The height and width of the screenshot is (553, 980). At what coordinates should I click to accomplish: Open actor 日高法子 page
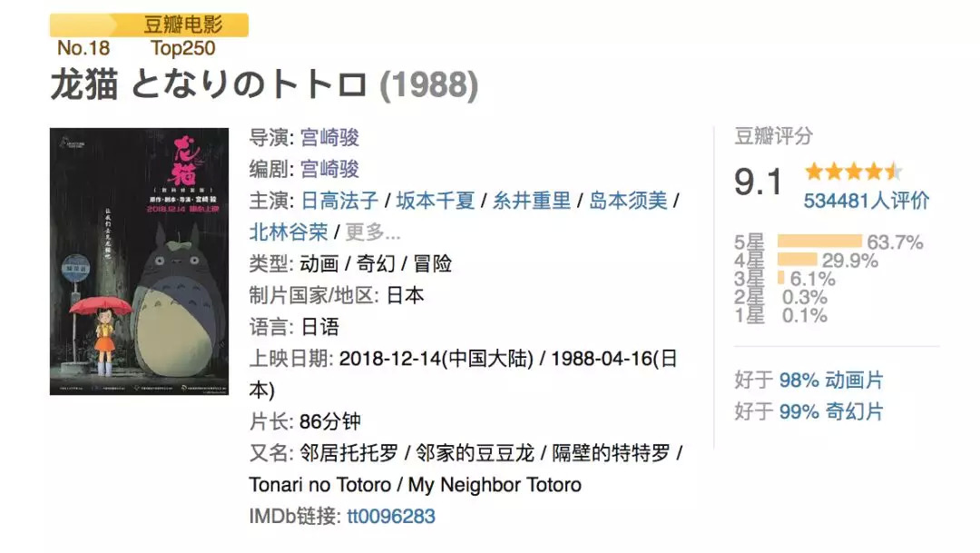click(x=338, y=201)
